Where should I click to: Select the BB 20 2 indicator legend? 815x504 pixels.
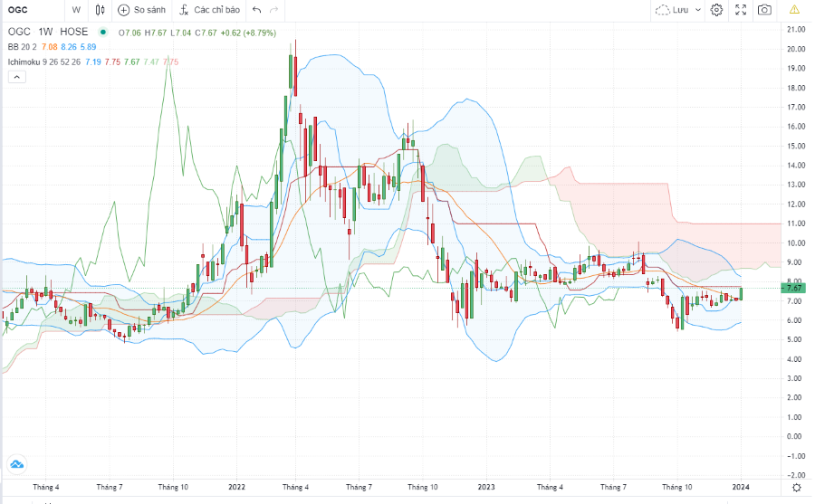click(x=24, y=46)
